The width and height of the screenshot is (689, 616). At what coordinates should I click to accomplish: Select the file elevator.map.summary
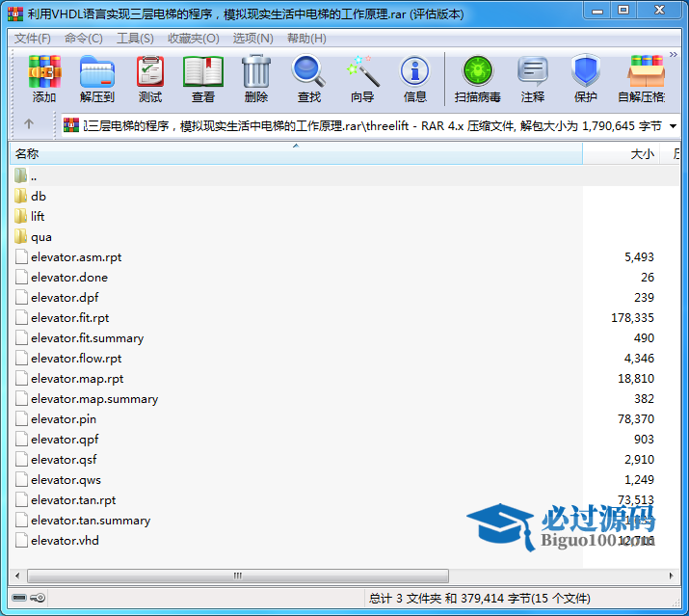tap(94, 398)
